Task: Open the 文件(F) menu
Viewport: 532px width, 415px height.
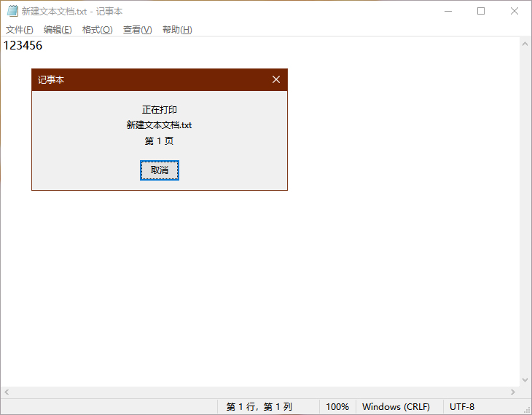Action: [20, 30]
